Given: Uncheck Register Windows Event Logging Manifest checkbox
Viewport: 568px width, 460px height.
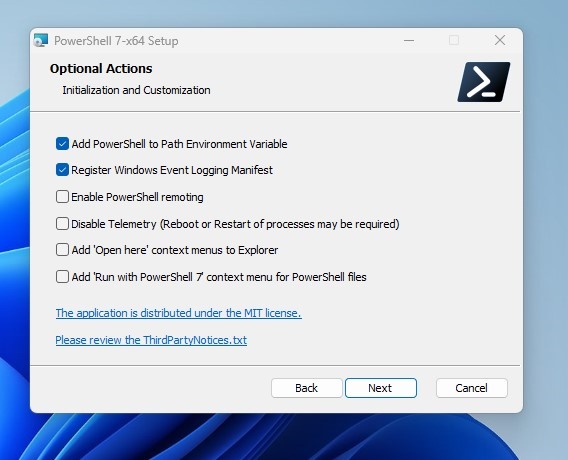Looking at the screenshot, I should (x=62, y=170).
